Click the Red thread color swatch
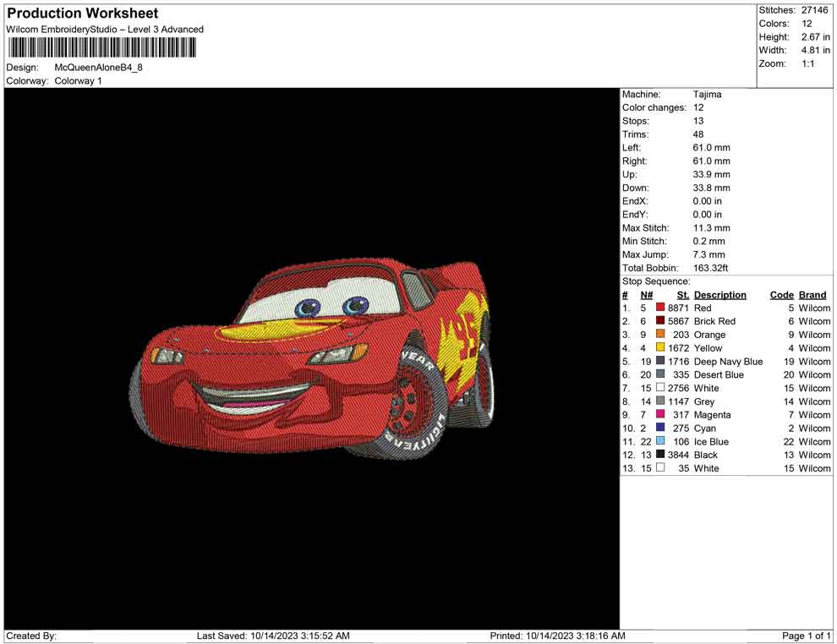The height and width of the screenshot is (644, 837). click(x=660, y=308)
